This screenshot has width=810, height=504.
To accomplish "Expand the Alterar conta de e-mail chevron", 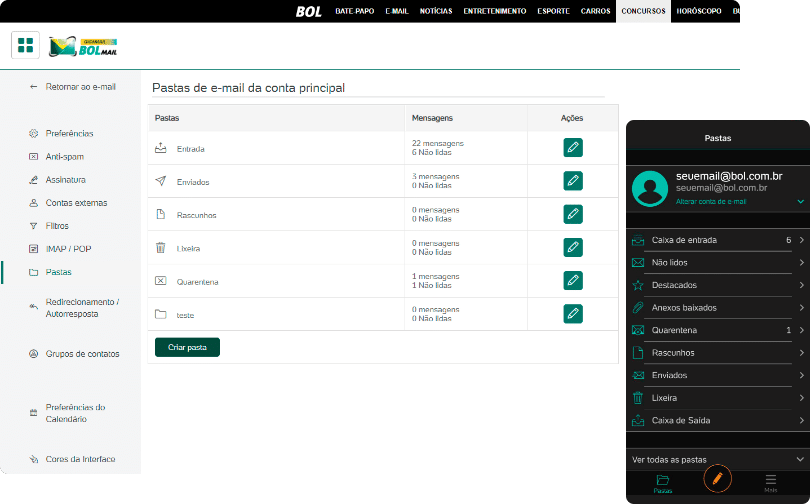I will pos(800,202).
